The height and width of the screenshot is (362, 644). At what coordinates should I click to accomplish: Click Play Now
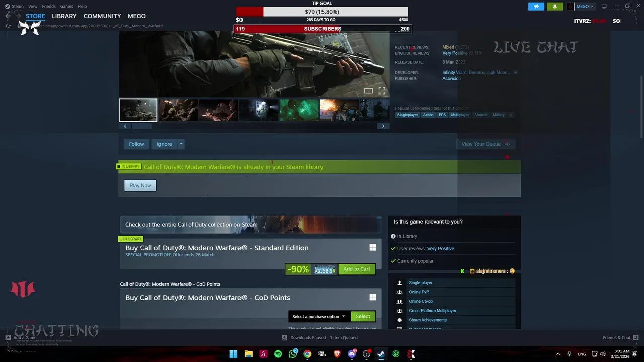(140, 186)
